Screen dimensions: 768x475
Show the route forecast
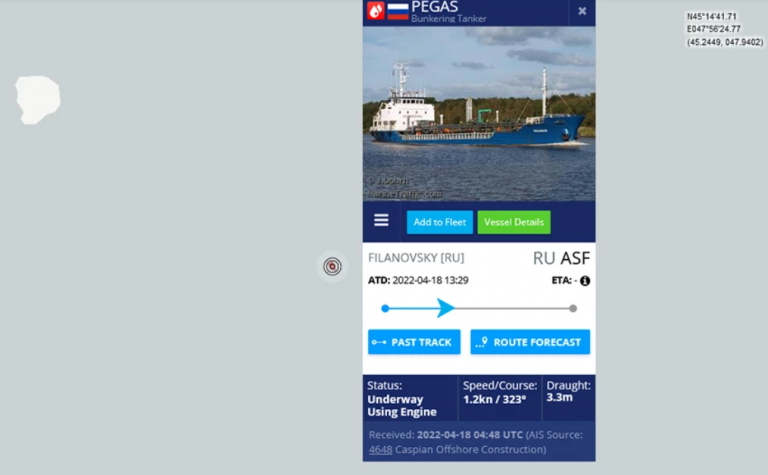[530, 342]
